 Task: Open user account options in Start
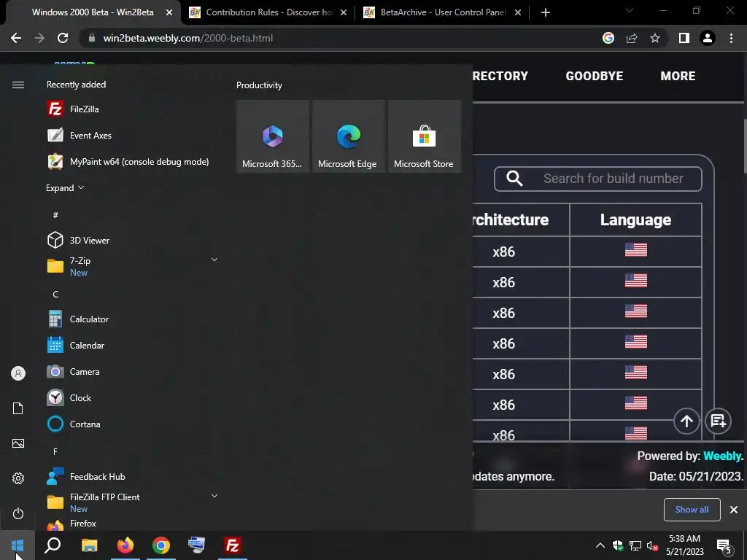(x=18, y=373)
